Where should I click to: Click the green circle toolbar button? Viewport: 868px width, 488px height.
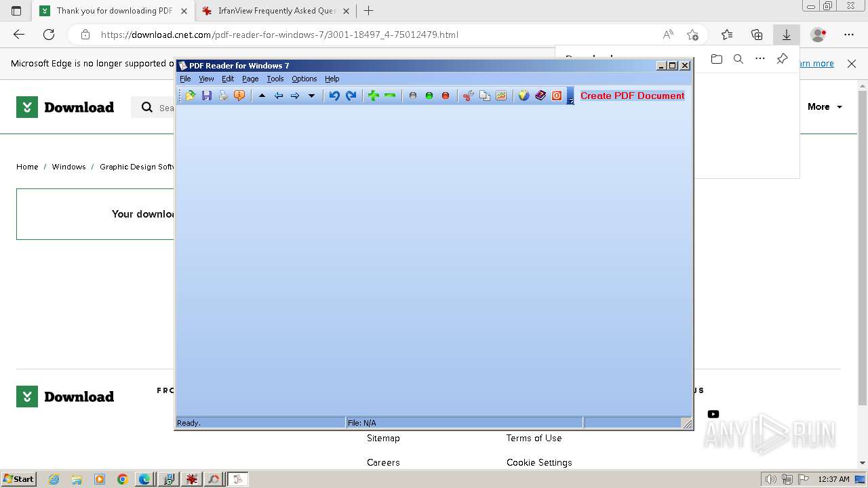coord(429,96)
